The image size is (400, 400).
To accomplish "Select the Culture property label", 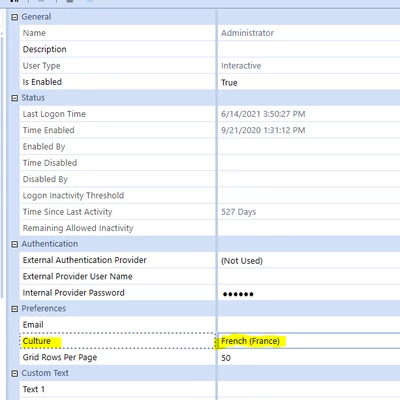I will pos(37,341).
